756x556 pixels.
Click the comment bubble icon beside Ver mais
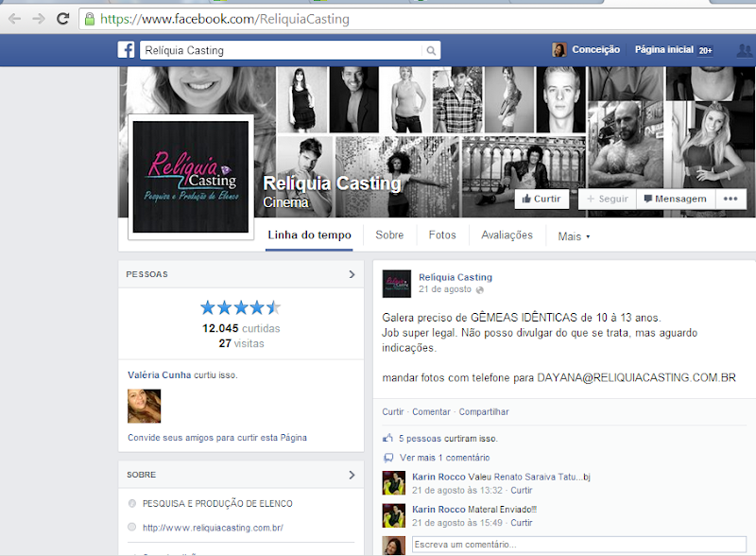pyautogui.click(x=388, y=458)
